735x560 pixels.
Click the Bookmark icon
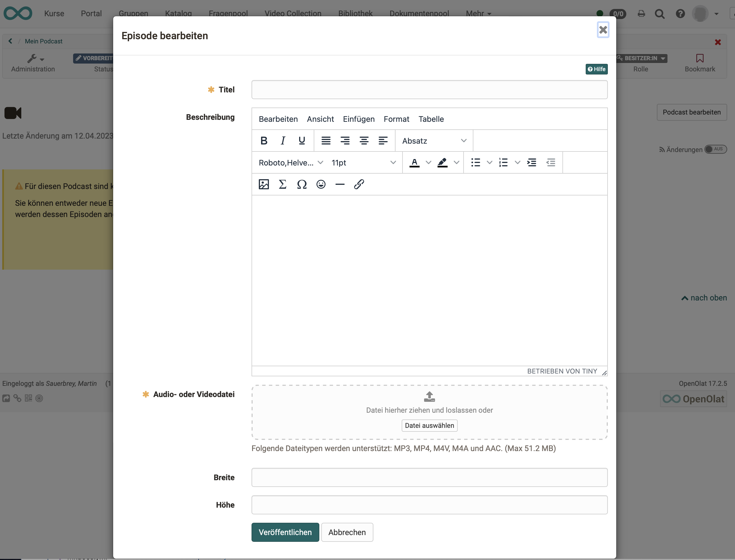click(x=700, y=58)
